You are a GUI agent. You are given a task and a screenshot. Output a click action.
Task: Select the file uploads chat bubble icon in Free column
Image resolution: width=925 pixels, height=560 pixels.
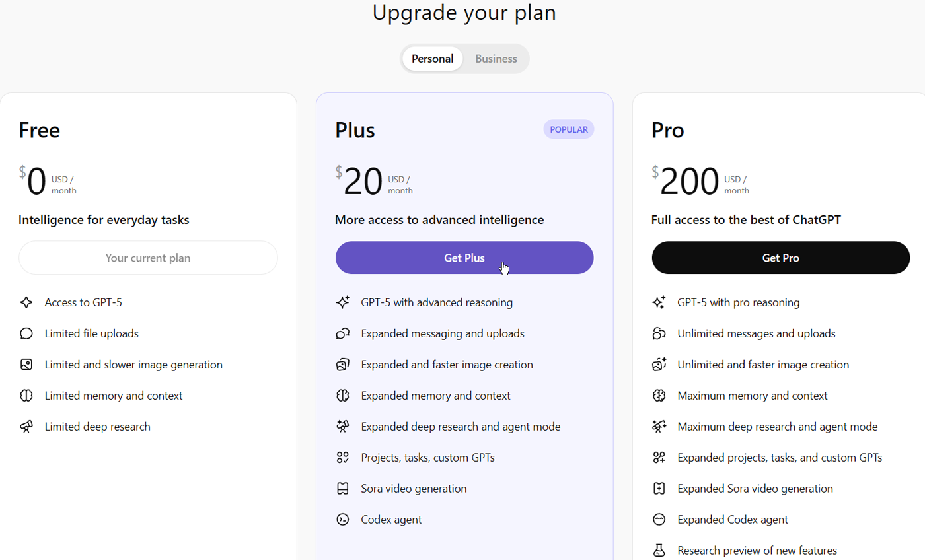pyautogui.click(x=26, y=333)
